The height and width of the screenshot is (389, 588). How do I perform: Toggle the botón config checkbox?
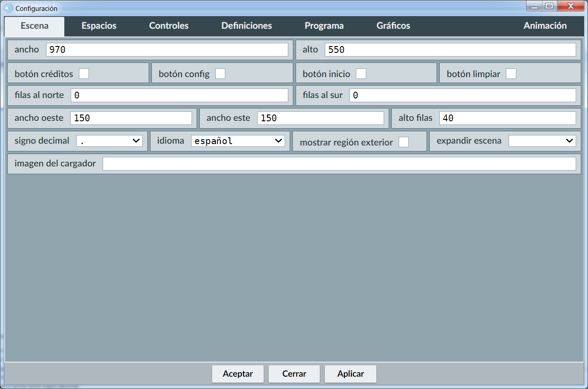220,73
